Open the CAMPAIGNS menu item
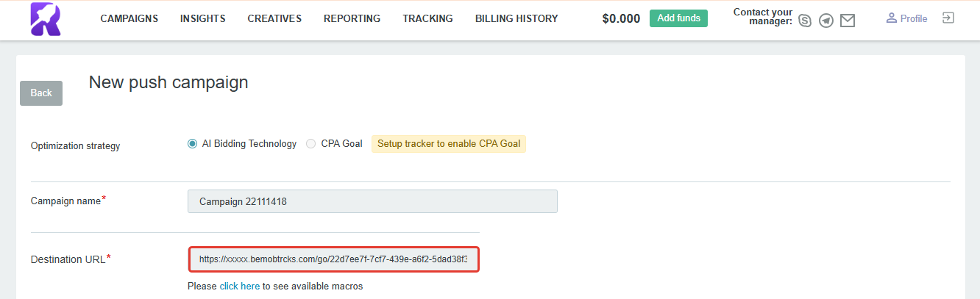The height and width of the screenshot is (299, 980). tap(129, 18)
